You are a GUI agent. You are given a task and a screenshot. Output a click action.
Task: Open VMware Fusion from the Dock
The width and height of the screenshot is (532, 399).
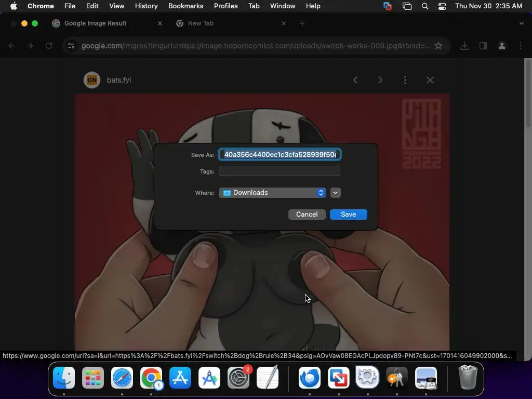pos(339,378)
